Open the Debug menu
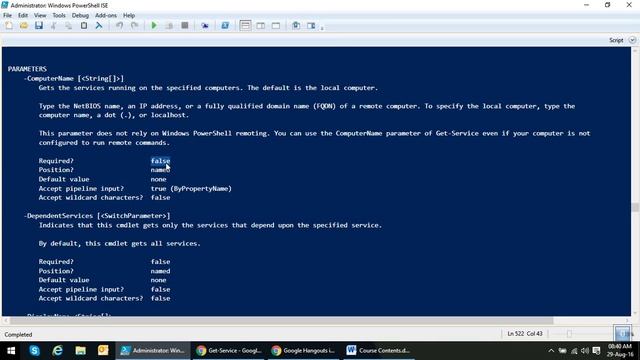Viewport: 640px width, 360px height. (x=80, y=15)
